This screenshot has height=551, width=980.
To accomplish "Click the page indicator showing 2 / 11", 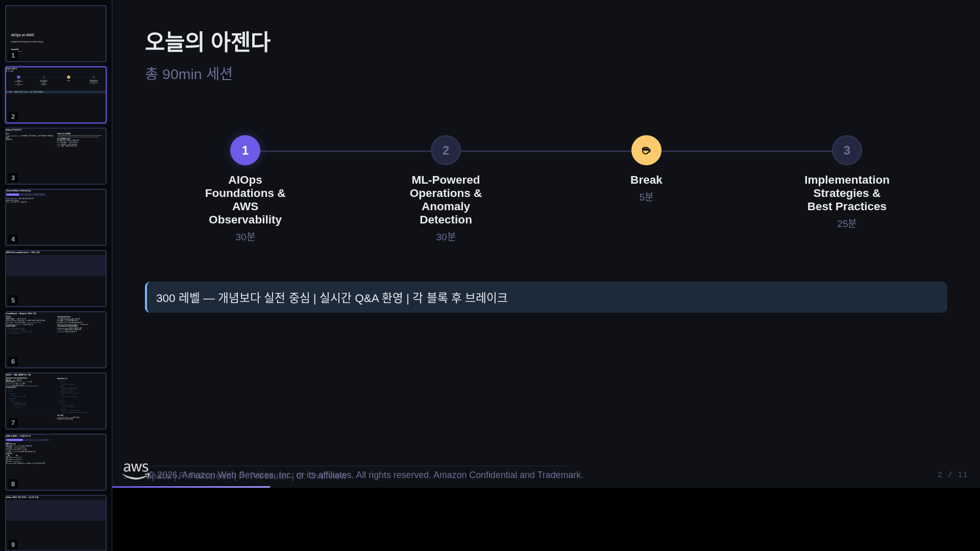I will [952, 474].
